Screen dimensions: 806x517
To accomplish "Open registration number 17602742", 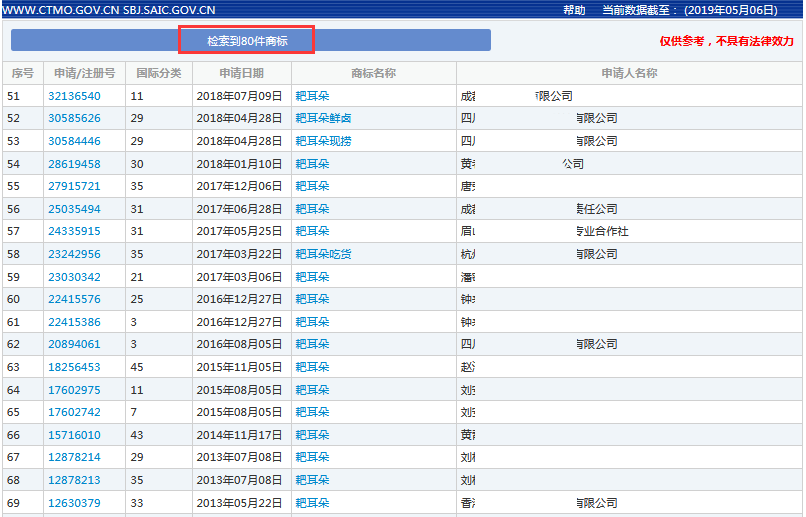I will [75, 412].
